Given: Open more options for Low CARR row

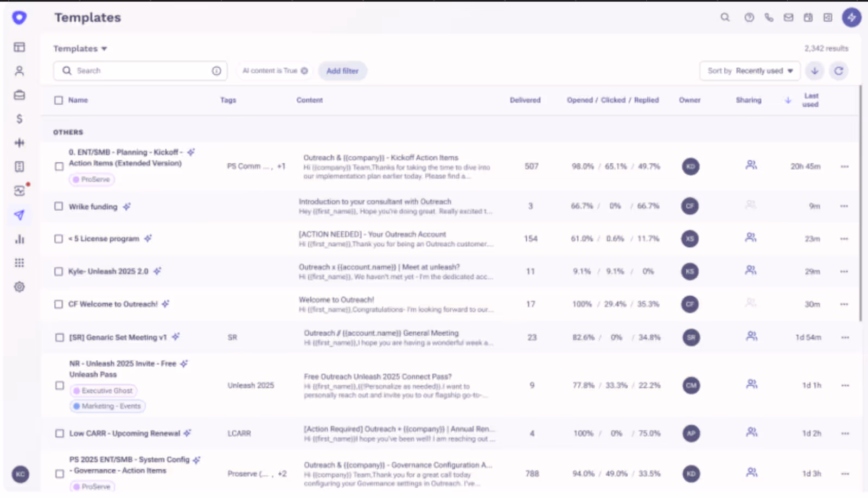Looking at the screenshot, I should pos(845,433).
